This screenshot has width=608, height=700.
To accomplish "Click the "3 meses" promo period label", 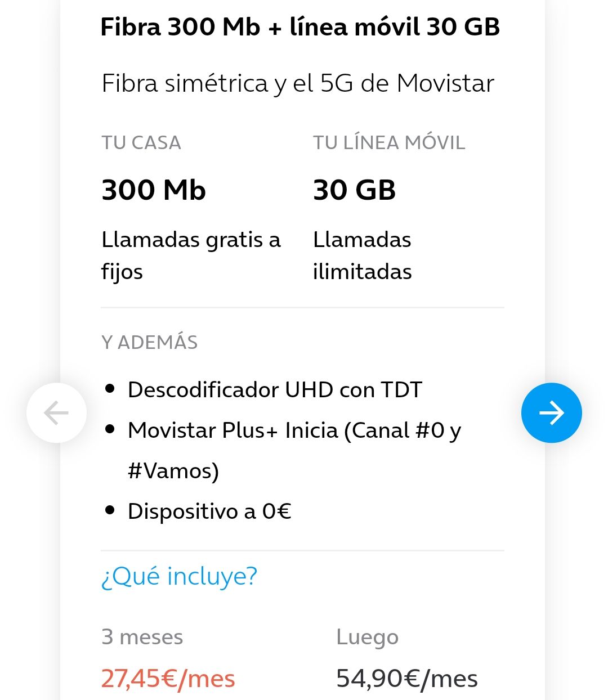I will point(142,637).
